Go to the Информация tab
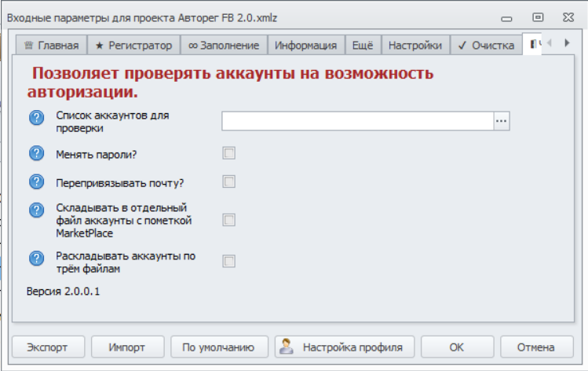Viewport: 588px width, 371px height. click(306, 46)
